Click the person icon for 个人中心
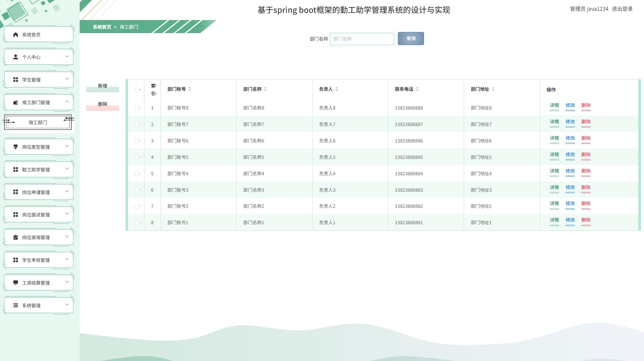Screen dimensions: 644x361 click(16, 57)
